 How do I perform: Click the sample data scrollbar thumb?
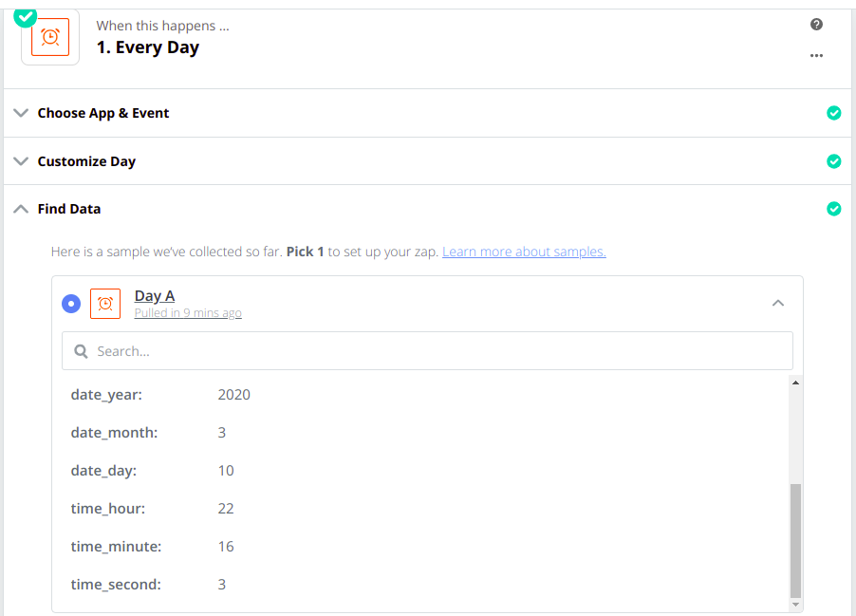click(x=796, y=541)
